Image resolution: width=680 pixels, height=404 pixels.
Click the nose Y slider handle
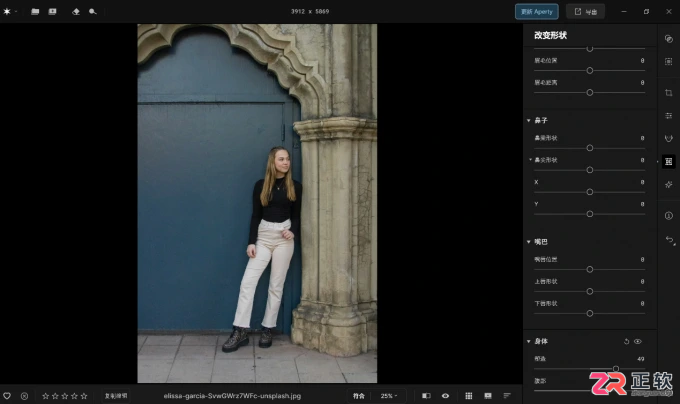590,214
